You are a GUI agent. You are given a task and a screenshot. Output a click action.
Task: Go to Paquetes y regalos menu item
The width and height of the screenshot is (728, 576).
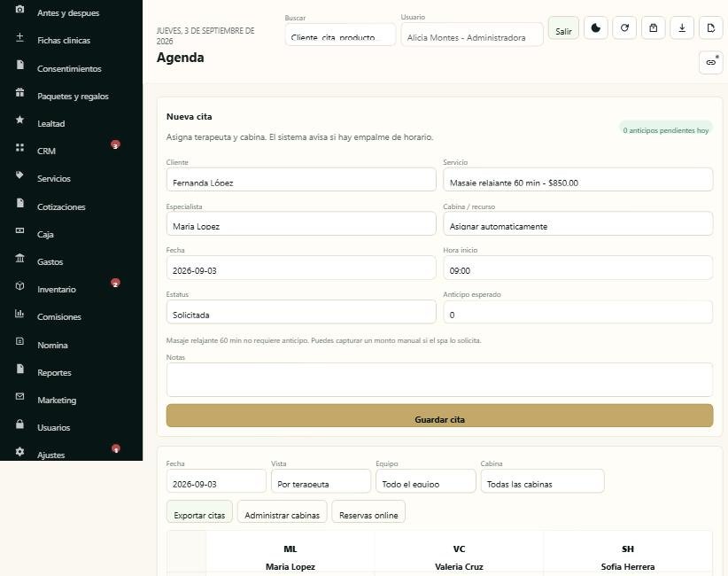click(73, 97)
